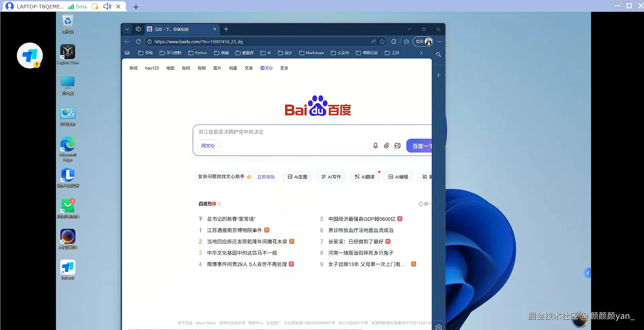Open the Extensions puzzle icon
Viewport: 644px width, 330px height.
pos(394,42)
